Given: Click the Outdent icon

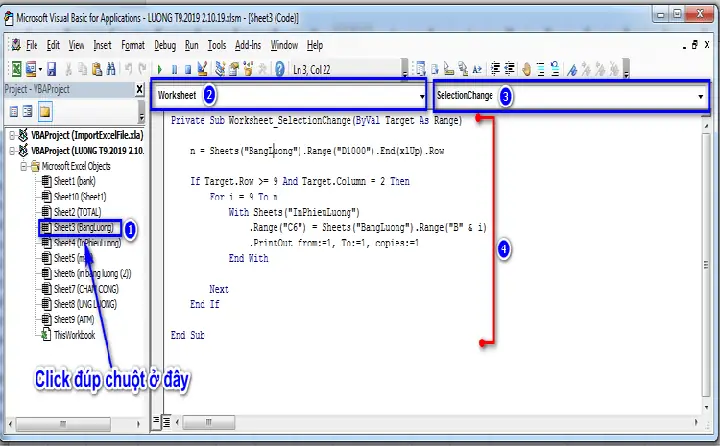Looking at the screenshot, I should pyautogui.click(x=510, y=69).
